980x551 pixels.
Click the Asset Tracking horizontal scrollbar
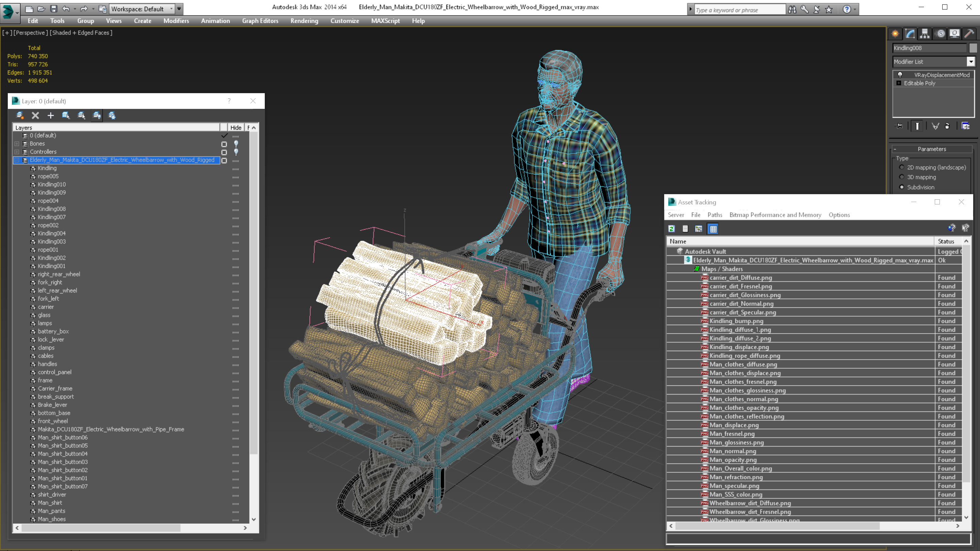[777, 526]
